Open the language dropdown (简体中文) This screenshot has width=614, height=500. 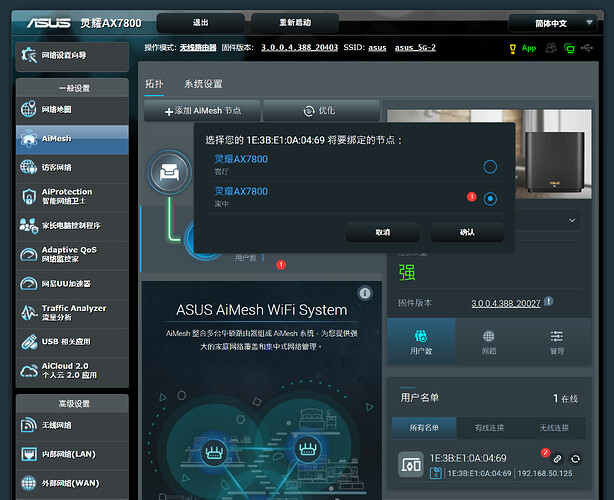(553, 23)
